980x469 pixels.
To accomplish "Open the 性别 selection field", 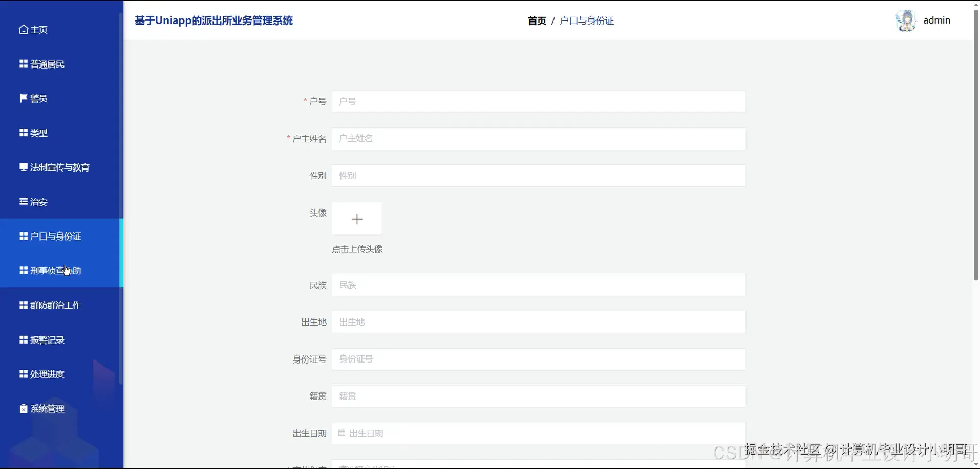I will (538, 176).
